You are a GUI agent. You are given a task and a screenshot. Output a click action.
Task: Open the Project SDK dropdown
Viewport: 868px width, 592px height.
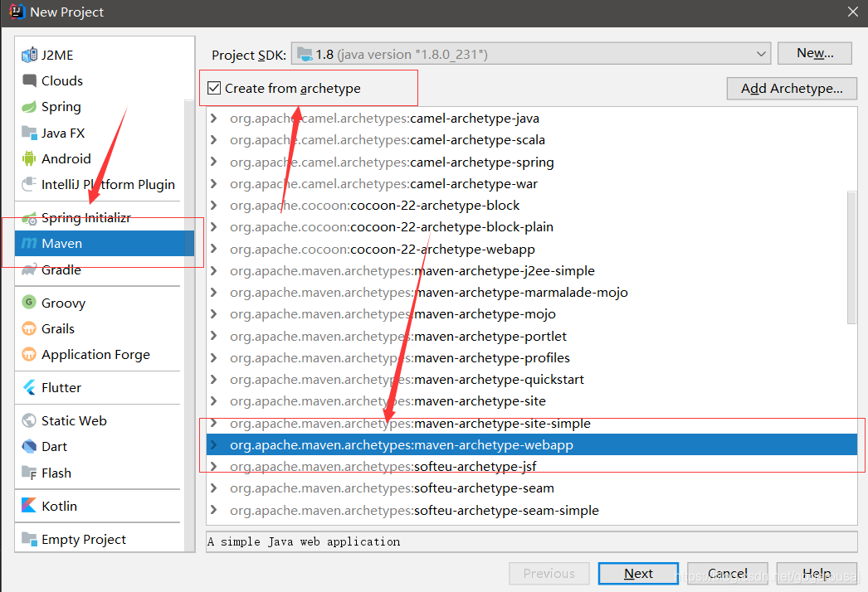[531, 54]
